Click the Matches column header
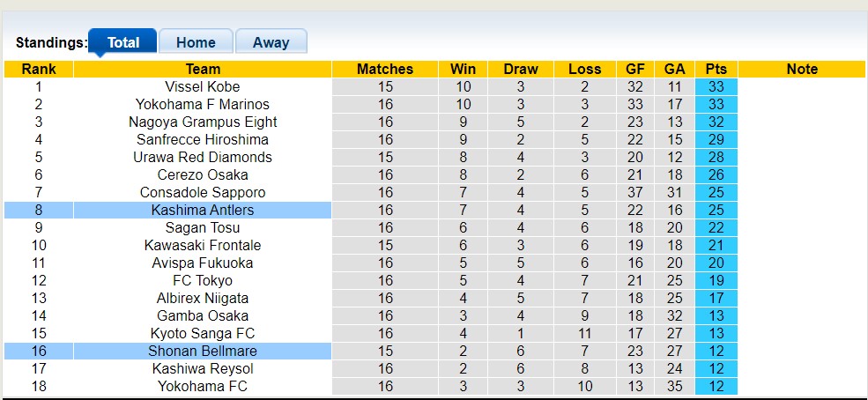868x400 pixels. (x=385, y=69)
